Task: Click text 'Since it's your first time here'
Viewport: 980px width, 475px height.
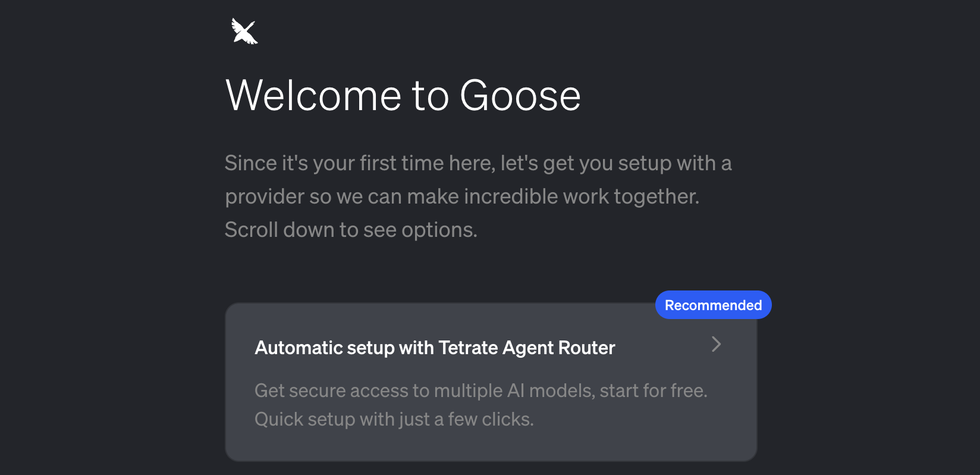Action: click(x=360, y=163)
